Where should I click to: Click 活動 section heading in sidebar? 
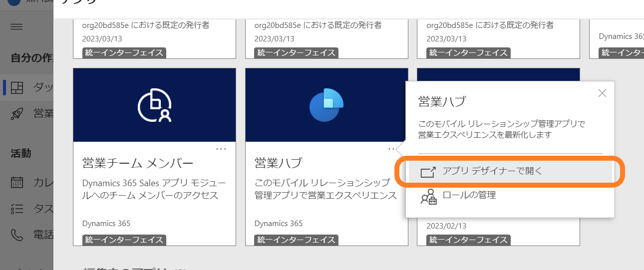pos(21,153)
